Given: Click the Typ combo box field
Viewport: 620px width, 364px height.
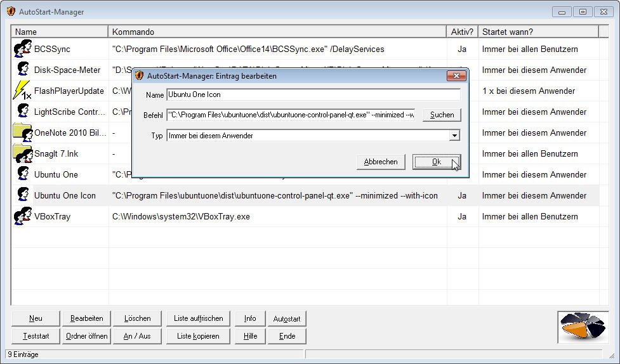Looking at the screenshot, I should (308, 136).
